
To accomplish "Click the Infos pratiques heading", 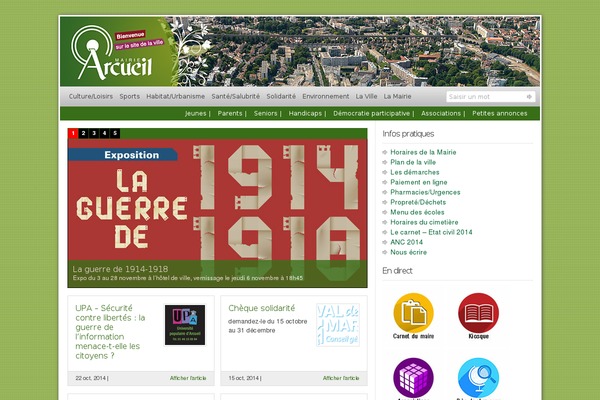I will pyautogui.click(x=408, y=134).
